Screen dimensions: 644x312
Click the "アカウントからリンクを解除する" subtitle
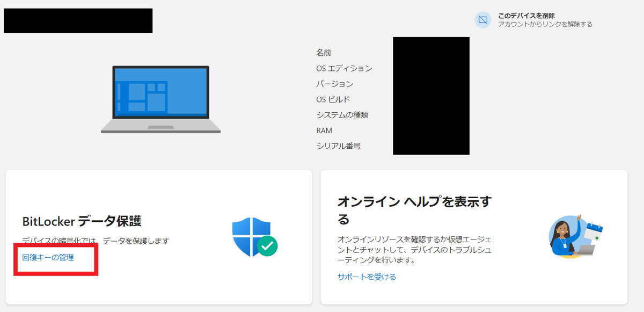click(545, 24)
